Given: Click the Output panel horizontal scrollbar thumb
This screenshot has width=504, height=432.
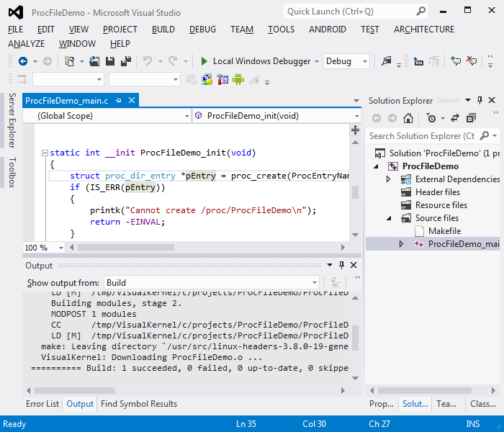Looking at the screenshot, I should [x=75, y=390].
